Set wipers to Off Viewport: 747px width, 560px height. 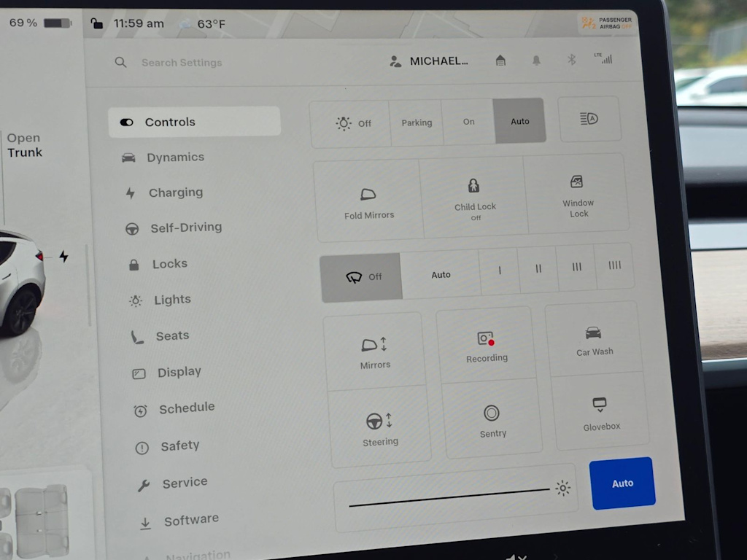point(362,276)
